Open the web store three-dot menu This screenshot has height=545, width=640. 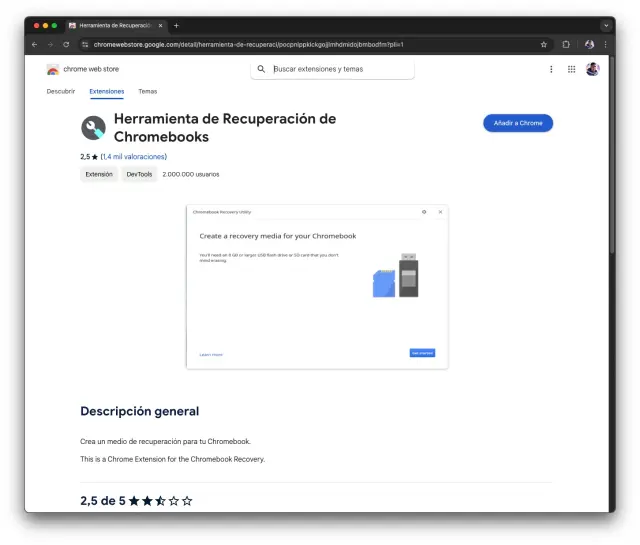click(551, 69)
